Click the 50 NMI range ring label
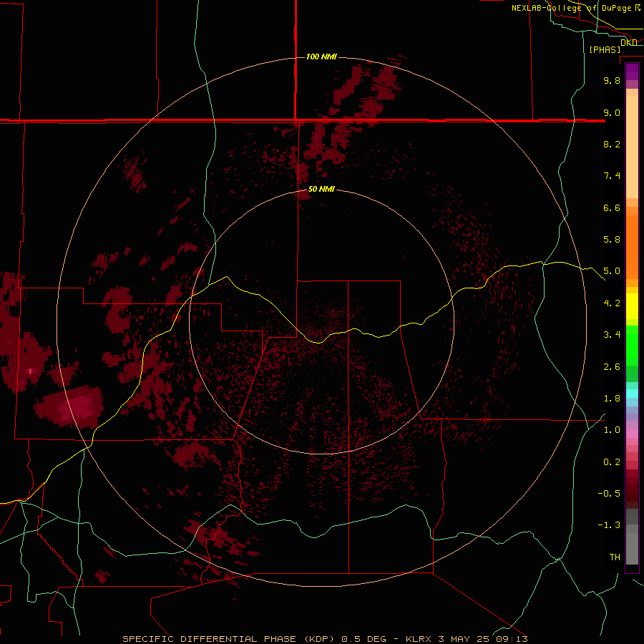Screen dimensions: 644x644 321,190
